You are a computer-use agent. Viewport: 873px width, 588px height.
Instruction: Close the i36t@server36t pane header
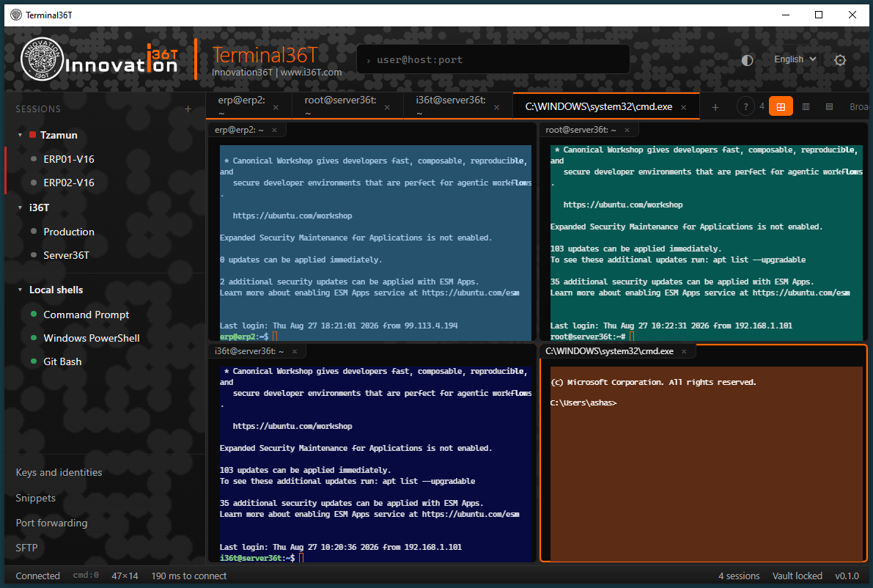pyautogui.click(x=295, y=351)
